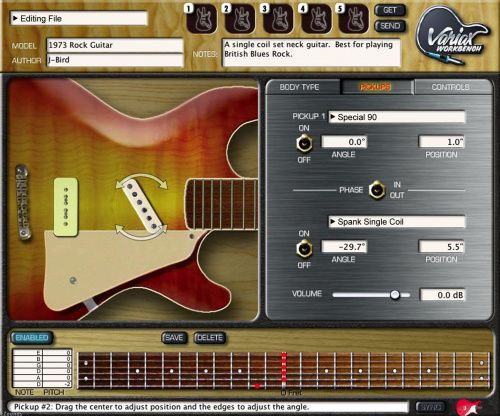Click the SAVE tuning button
Viewport: 500px width, 416px height.
coord(174,338)
